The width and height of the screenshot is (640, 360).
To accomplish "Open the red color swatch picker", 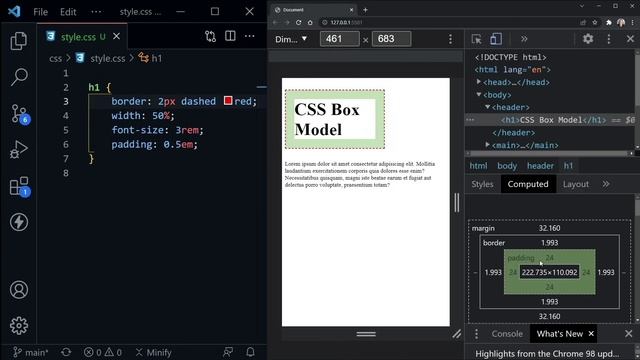I will pyautogui.click(x=228, y=100).
